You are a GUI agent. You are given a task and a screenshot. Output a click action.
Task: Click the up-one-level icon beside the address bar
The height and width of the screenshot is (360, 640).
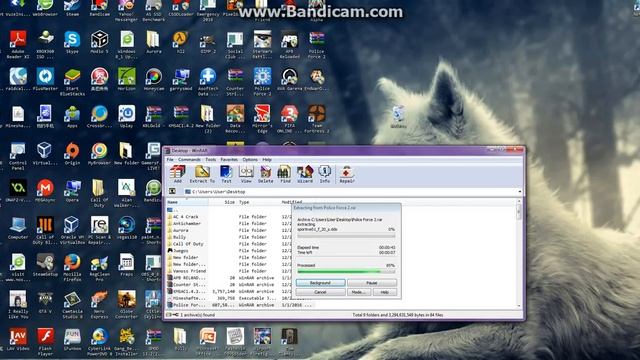(172, 191)
